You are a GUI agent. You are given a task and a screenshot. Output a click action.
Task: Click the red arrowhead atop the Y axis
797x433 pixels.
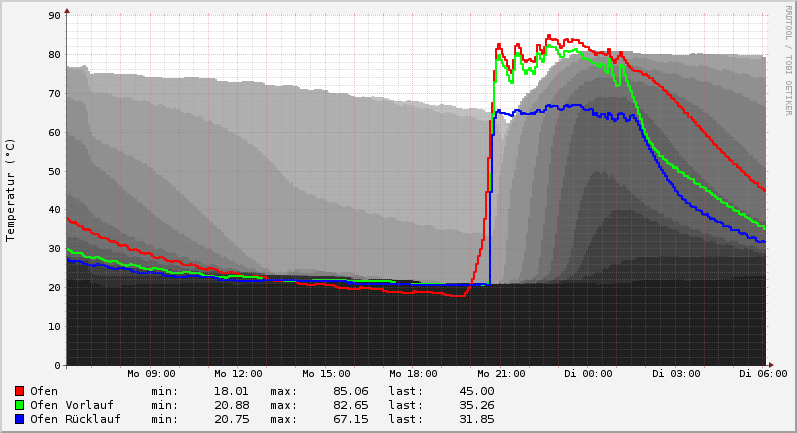tap(67, 11)
